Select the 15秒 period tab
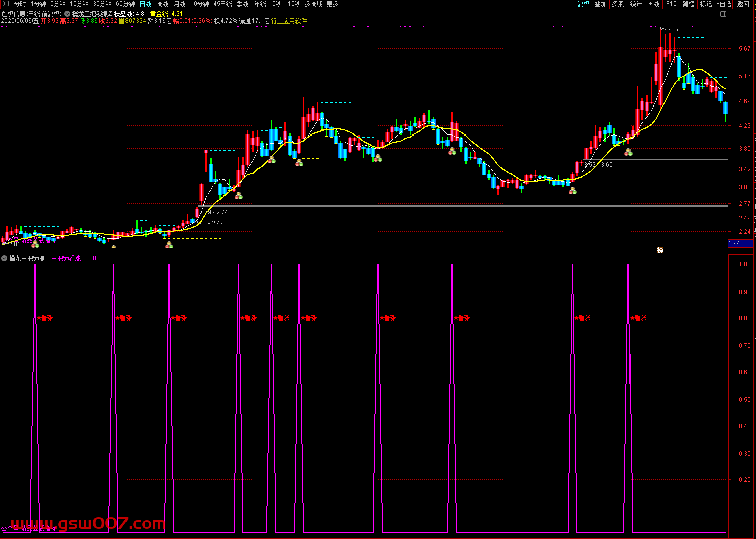This screenshot has width=756, height=539. point(294,4)
